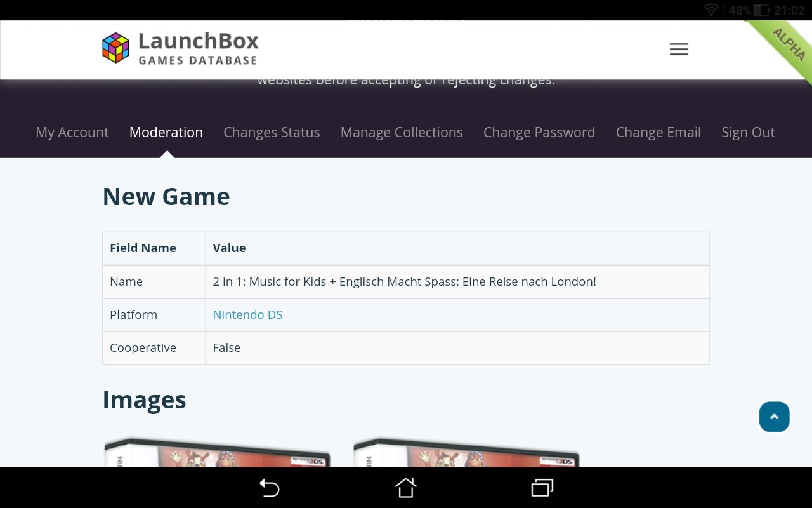The width and height of the screenshot is (812, 508).
Task: Click the LaunchBox Games Database title
Action: coord(199,49)
